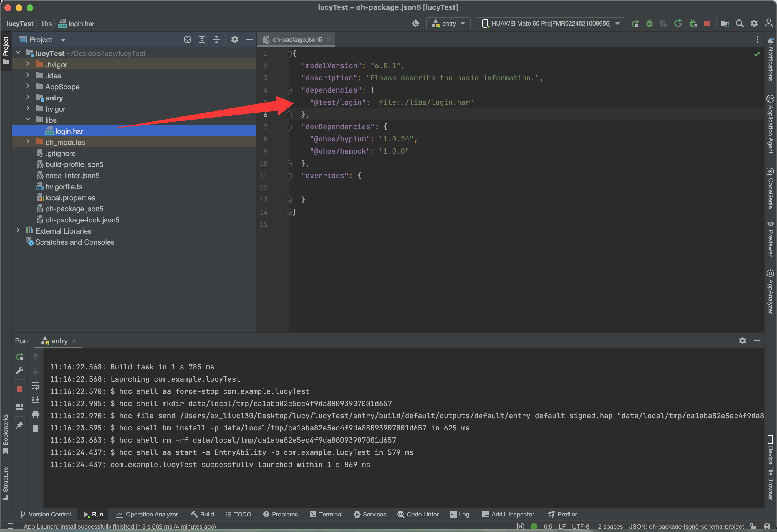Open the Previewer side panel
The width and height of the screenshot is (777, 532).
click(x=770, y=239)
